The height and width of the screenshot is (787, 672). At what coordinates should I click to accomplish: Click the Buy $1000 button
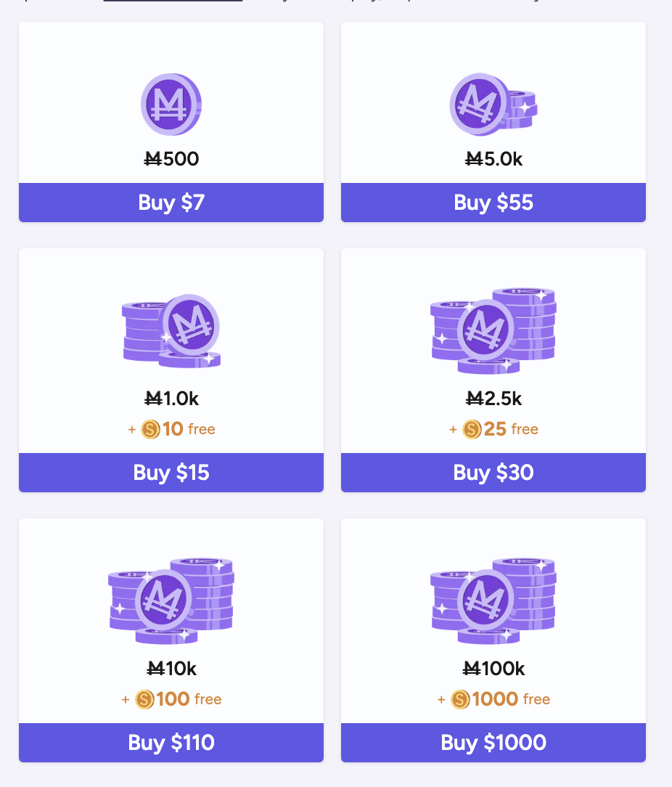point(493,743)
